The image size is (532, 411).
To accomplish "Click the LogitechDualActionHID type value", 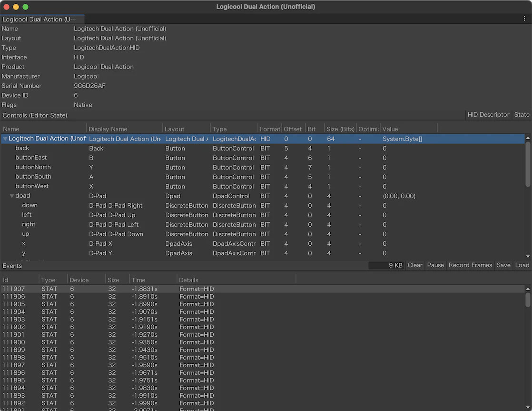I will click(107, 48).
